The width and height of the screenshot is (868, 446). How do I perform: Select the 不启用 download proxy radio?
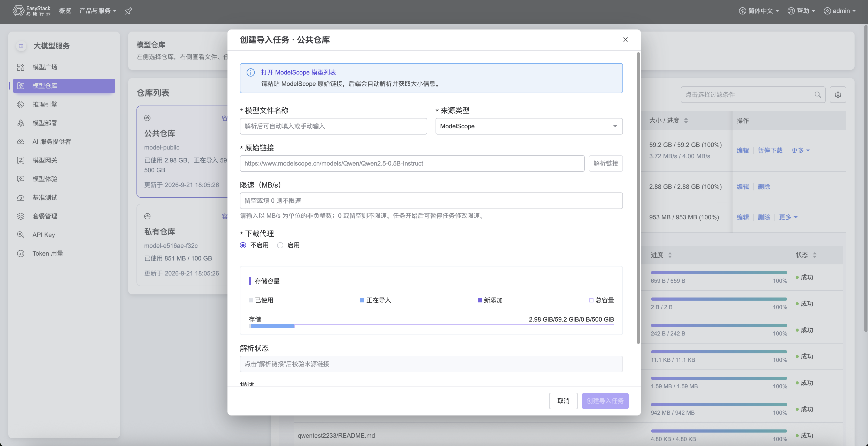(x=243, y=246)
